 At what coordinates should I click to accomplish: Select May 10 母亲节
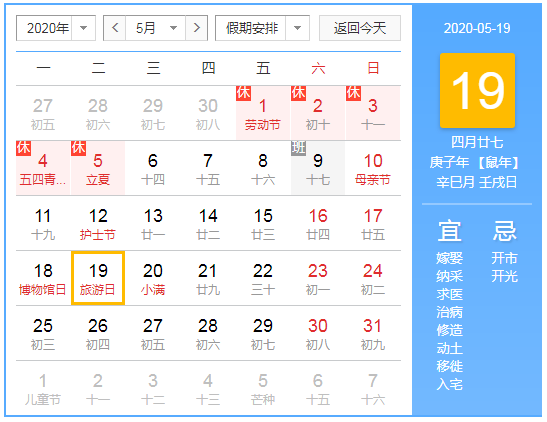click(x=373, y=168)
